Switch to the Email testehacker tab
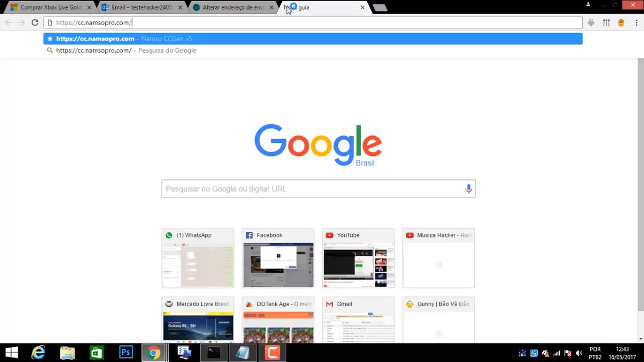The height and width of the screenshot is (362, 644). tap(141, 8)
